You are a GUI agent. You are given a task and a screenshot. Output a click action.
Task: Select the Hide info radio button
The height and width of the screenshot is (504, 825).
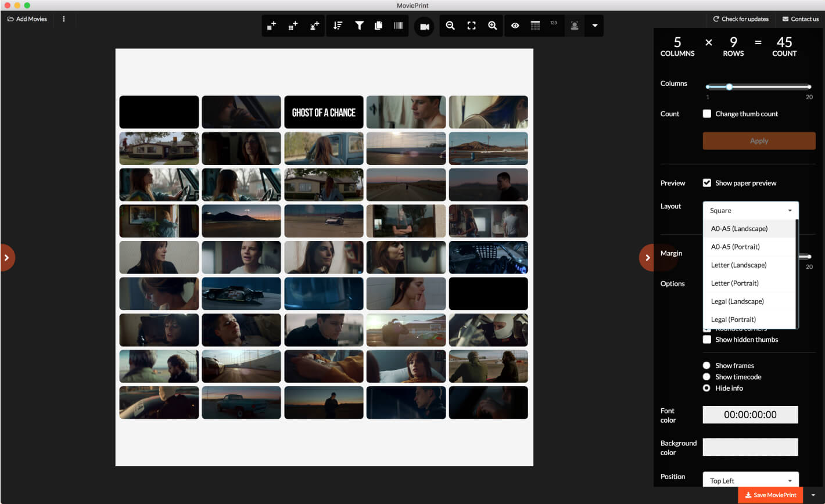coord(706,388)
